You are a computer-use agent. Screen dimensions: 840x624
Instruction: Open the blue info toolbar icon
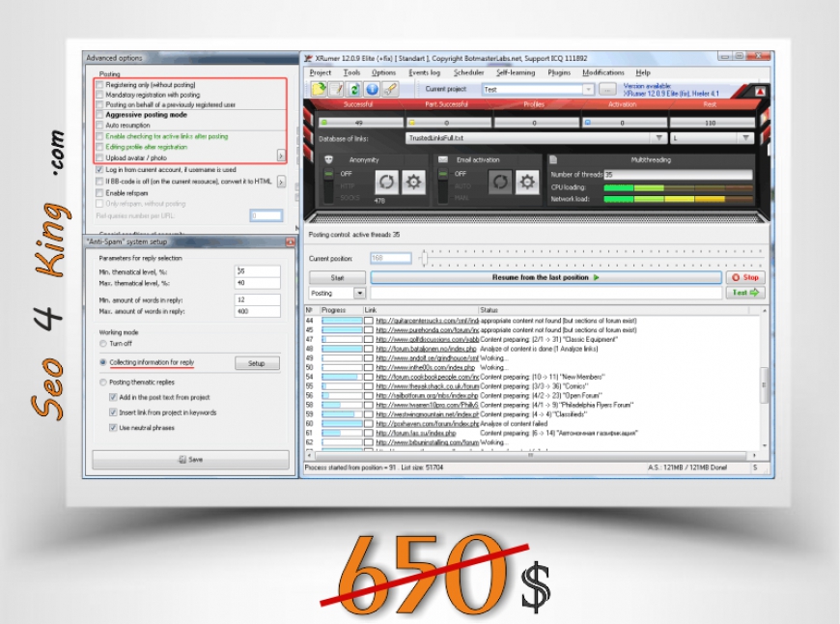point(372,89)
